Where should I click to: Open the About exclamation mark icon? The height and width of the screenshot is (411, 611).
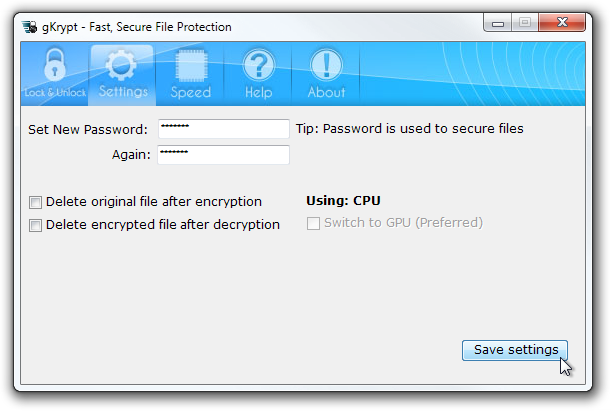pyautogui.click(x=327, y=65)
